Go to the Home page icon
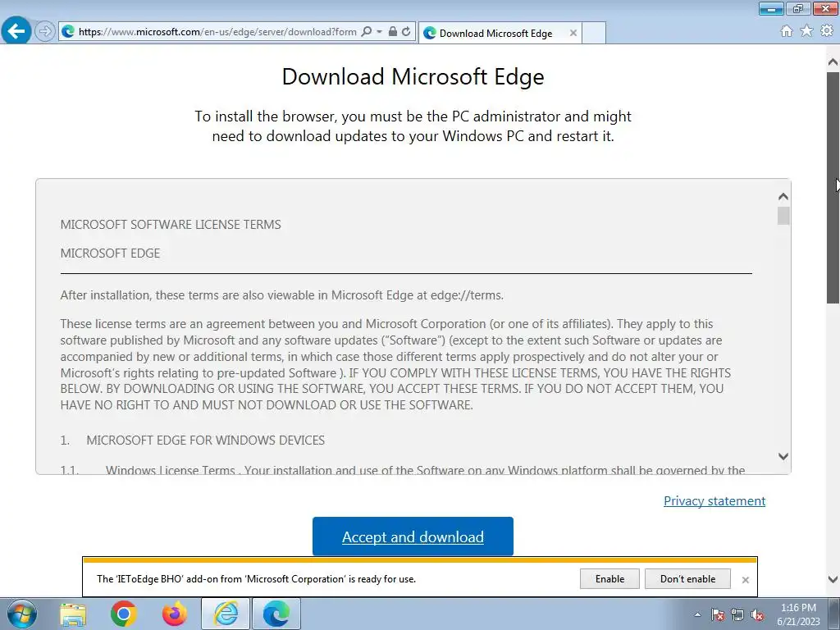This screenshot has width=840, height=630. [x=787, y=31]
